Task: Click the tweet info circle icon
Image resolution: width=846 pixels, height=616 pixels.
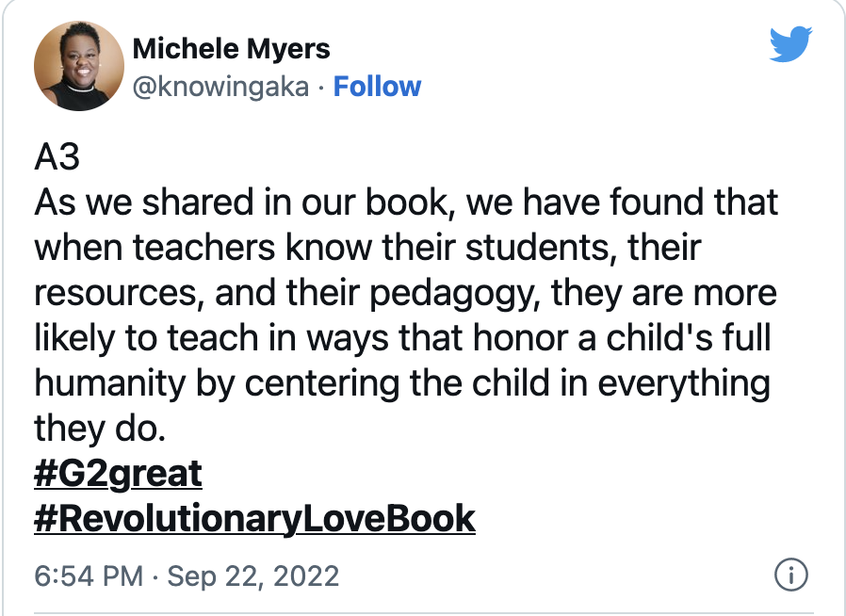Action: point(791,575)
